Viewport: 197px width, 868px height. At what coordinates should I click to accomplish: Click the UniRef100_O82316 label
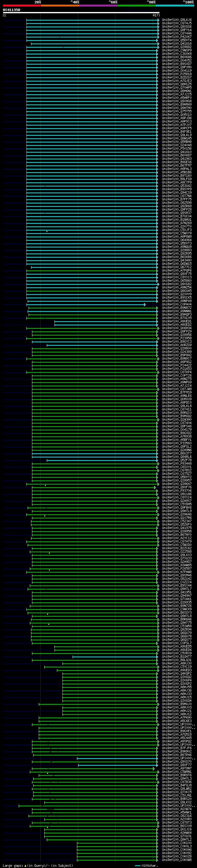[x=177, y=815]
